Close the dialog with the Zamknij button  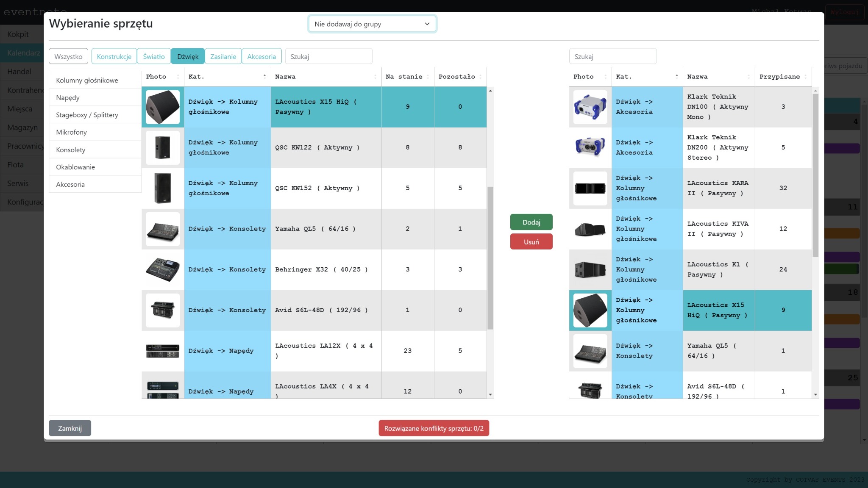pos(70,428)
